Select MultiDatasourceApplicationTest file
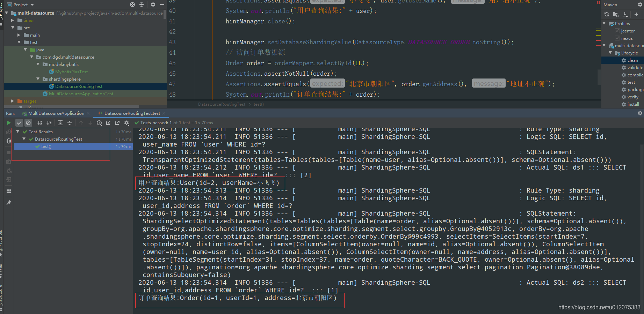This screenshot has width=644, height=314. click(81, 94)
